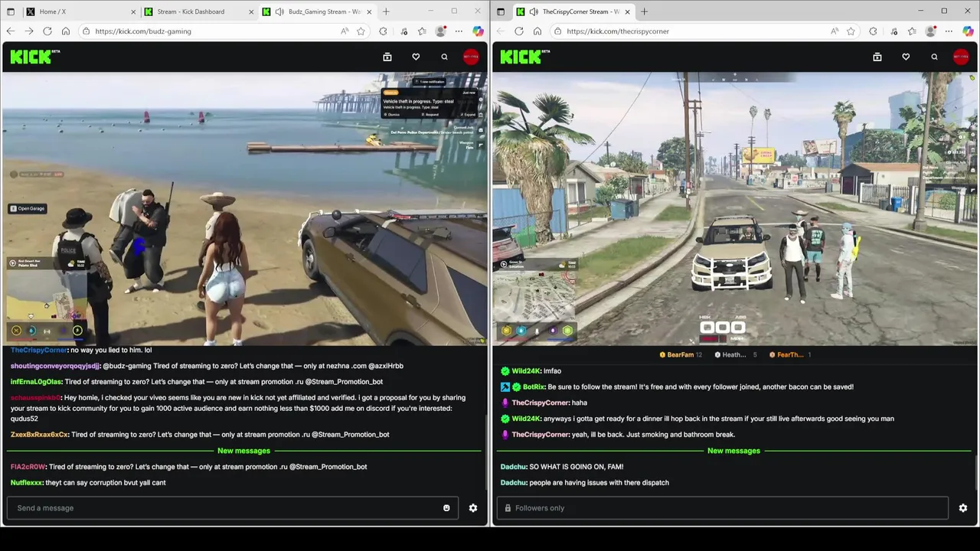This screenshot has height=551, width=980.
Task: Click username Dadchu on 'SO WHAT IS GOING ON'
Action: [513, 467]
